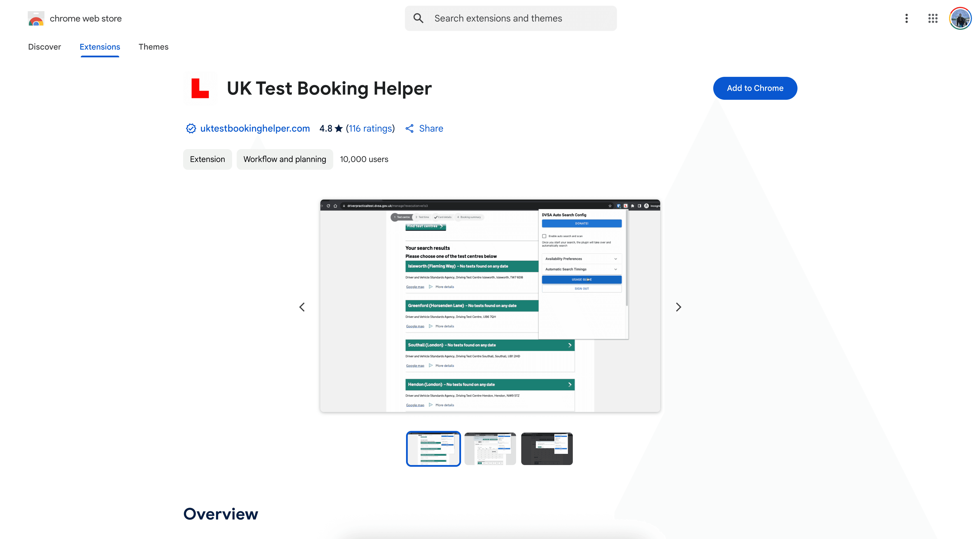
Task: Click the verified publisher badge icon
Action: point(191,129)
